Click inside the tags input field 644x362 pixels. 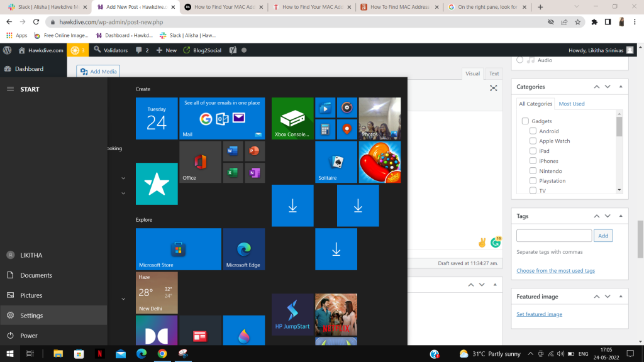click(553, 235)
